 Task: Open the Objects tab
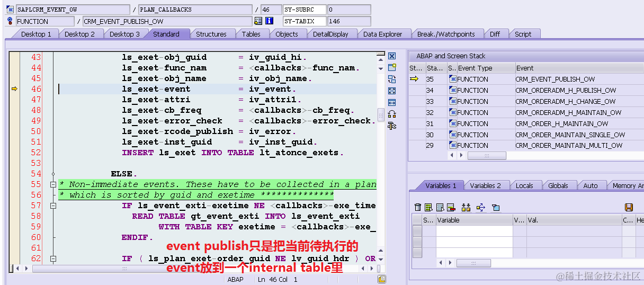287,34
